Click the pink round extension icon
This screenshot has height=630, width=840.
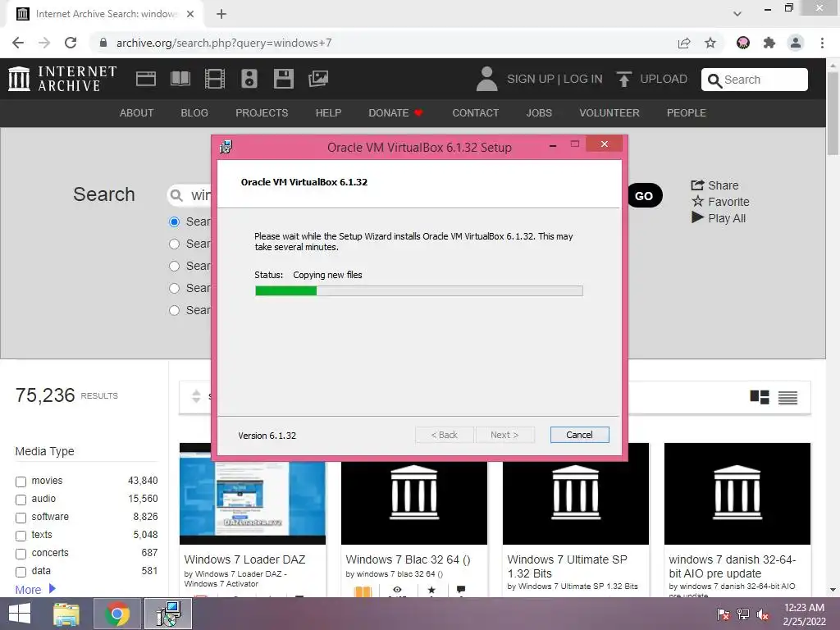[x=743, y=43]
